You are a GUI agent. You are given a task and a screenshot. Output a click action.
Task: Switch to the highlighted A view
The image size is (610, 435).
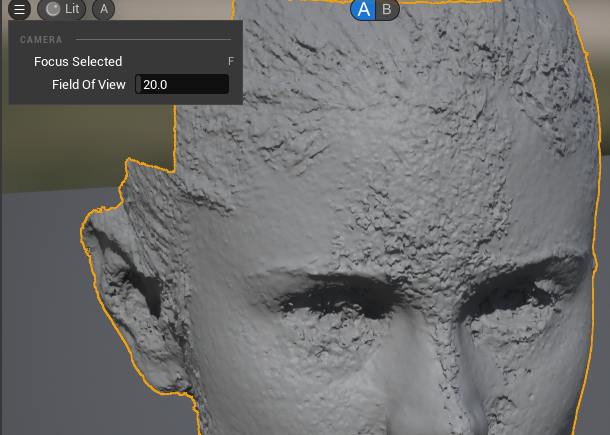tap(364, 10)
